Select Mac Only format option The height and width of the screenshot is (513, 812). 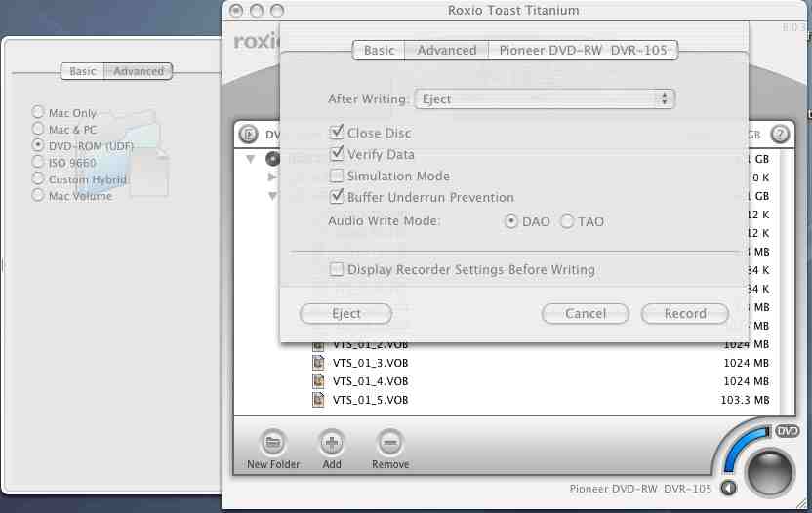[38, 112]
